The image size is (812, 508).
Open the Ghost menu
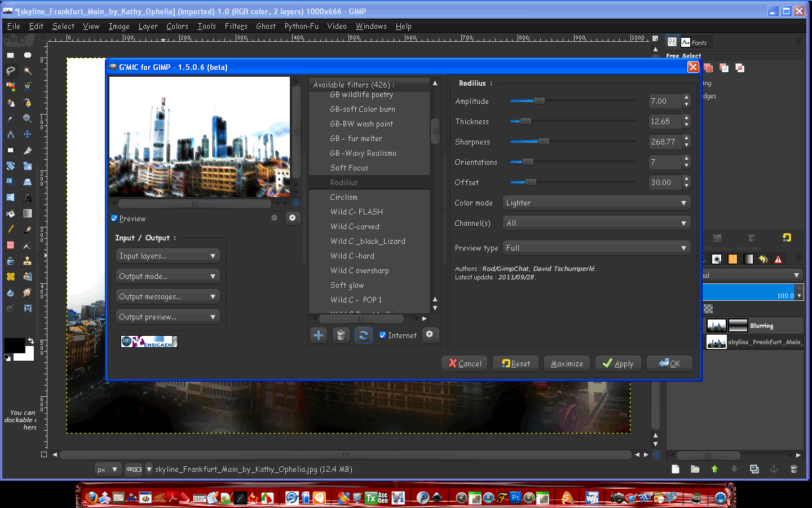(x=266, y=26)
